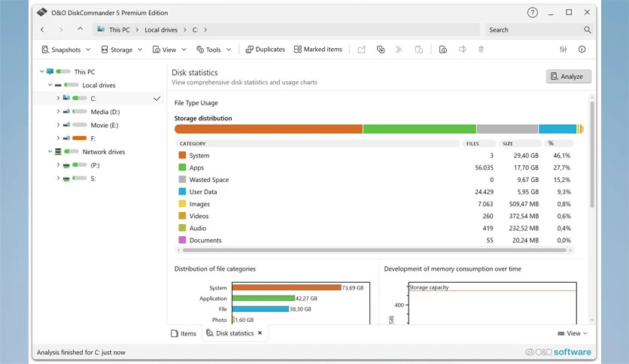
Task: Navigate up one level arrow
Action: [x=81, y=29]
